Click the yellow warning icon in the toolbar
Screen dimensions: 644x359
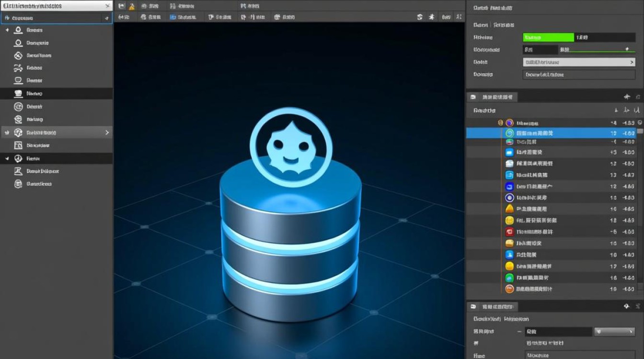point(132,5)
